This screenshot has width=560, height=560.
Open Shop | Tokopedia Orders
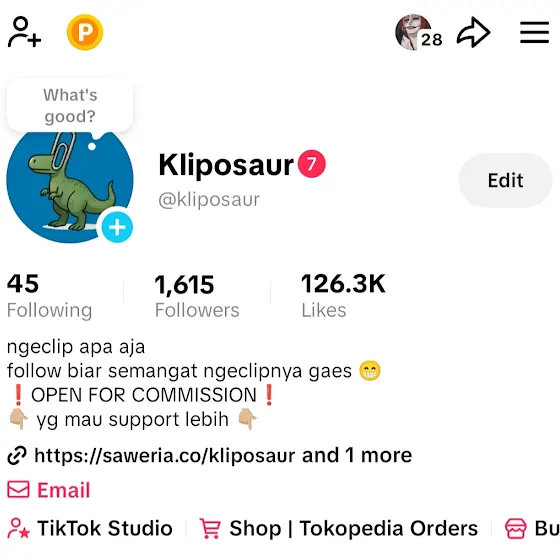pyautogui.click(x=339, y=528)
